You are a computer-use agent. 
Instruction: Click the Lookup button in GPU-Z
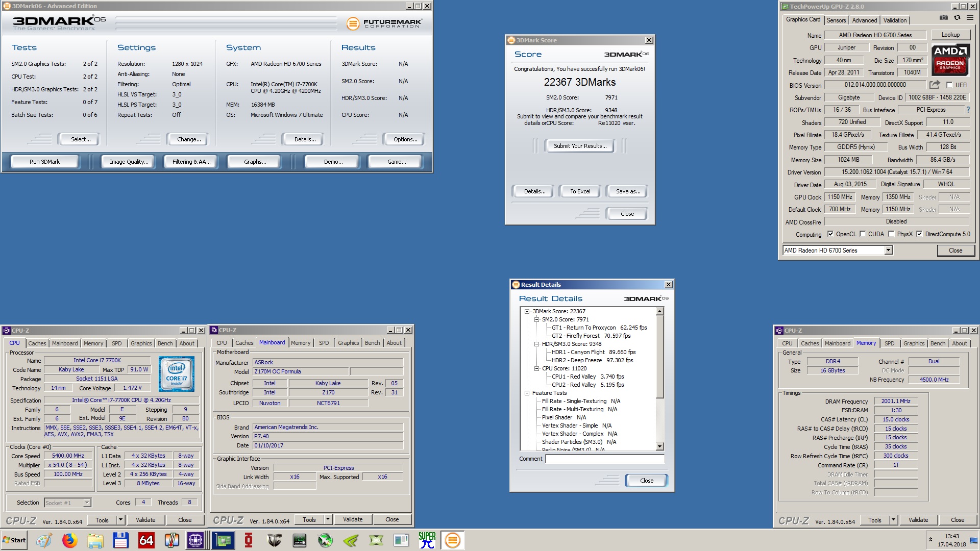coord(950,35)
